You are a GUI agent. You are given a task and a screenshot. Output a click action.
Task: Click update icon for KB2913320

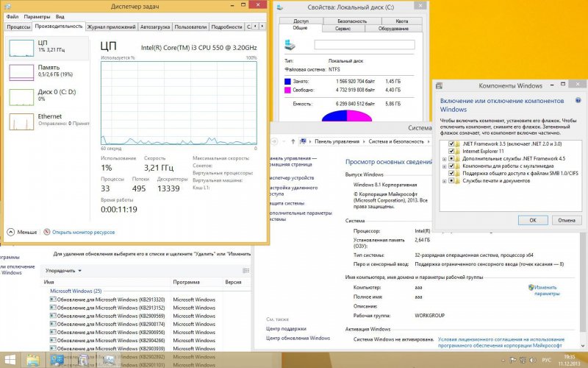53,300
